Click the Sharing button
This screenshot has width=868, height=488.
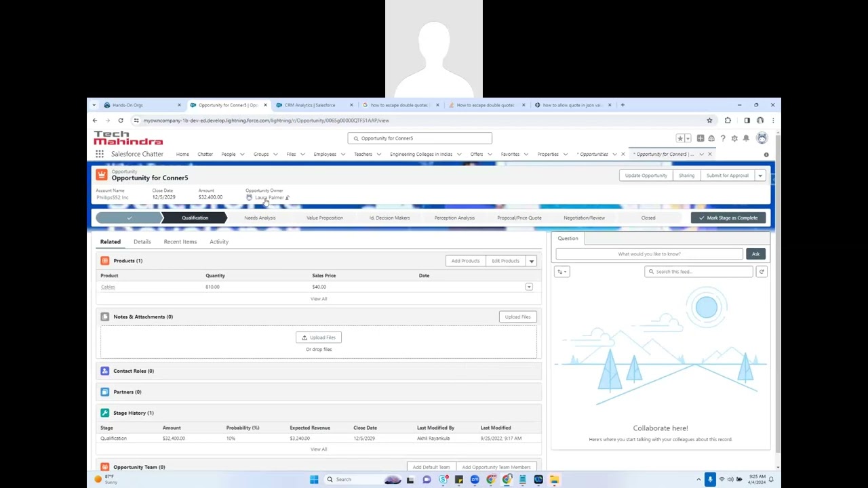686,176
